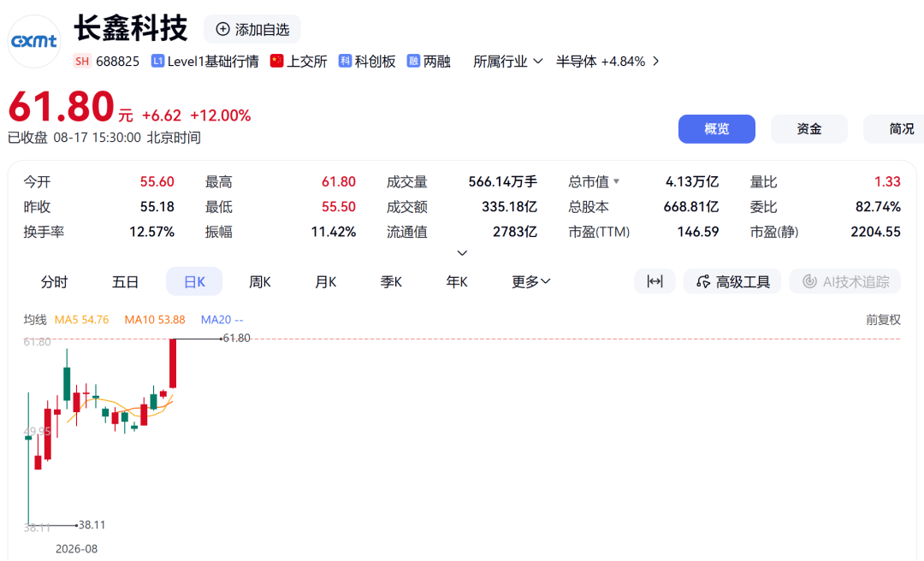Viewport: 924px width, 561px height.
Task: Click the MA5 54.76 indicator label
Action: 81,320
